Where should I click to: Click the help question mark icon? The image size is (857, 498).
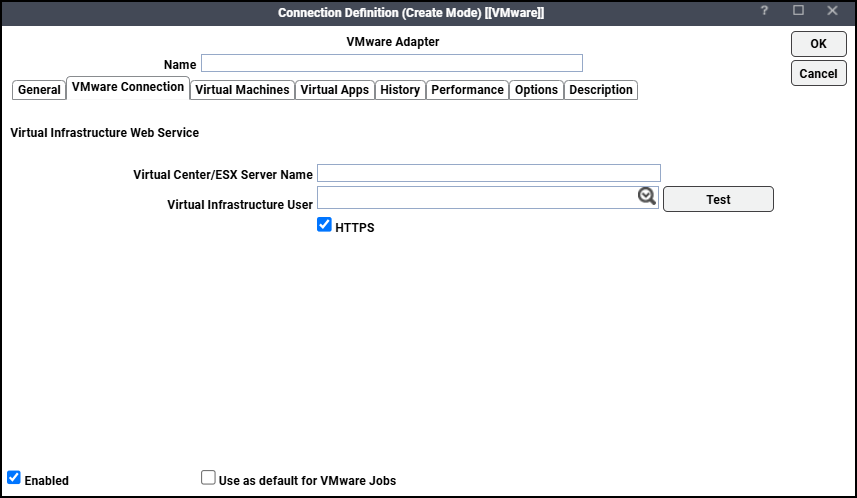pos(764,11)
